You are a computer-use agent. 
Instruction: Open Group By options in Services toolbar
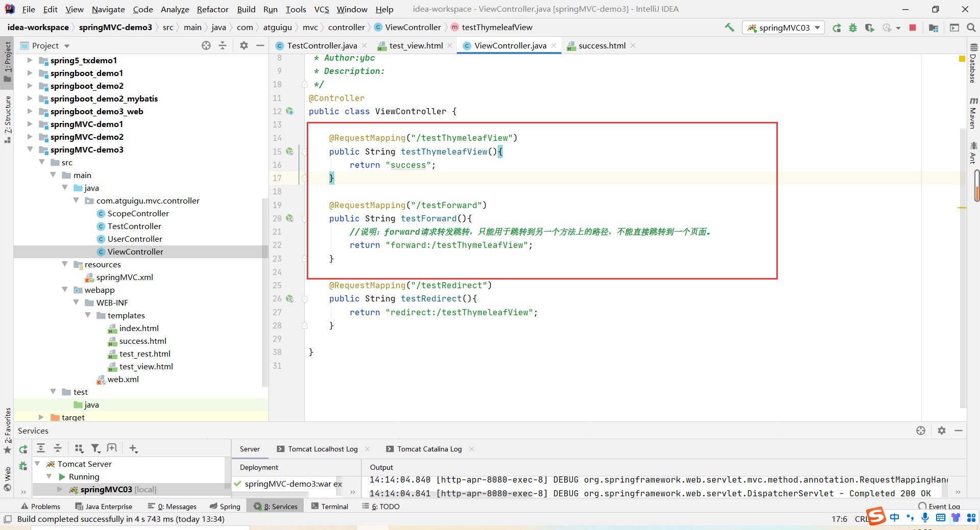tap(79, 448)
